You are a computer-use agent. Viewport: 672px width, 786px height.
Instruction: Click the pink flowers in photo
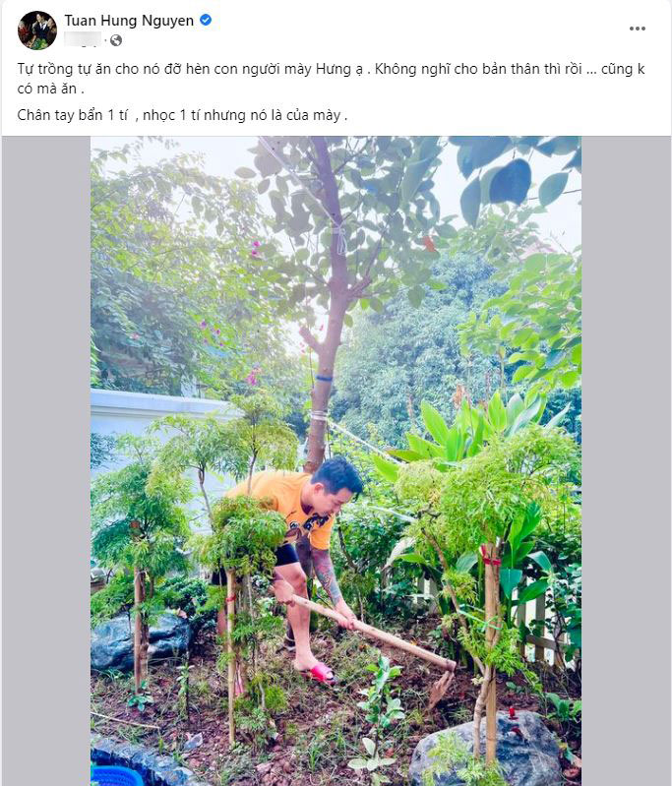coord(252,377)
